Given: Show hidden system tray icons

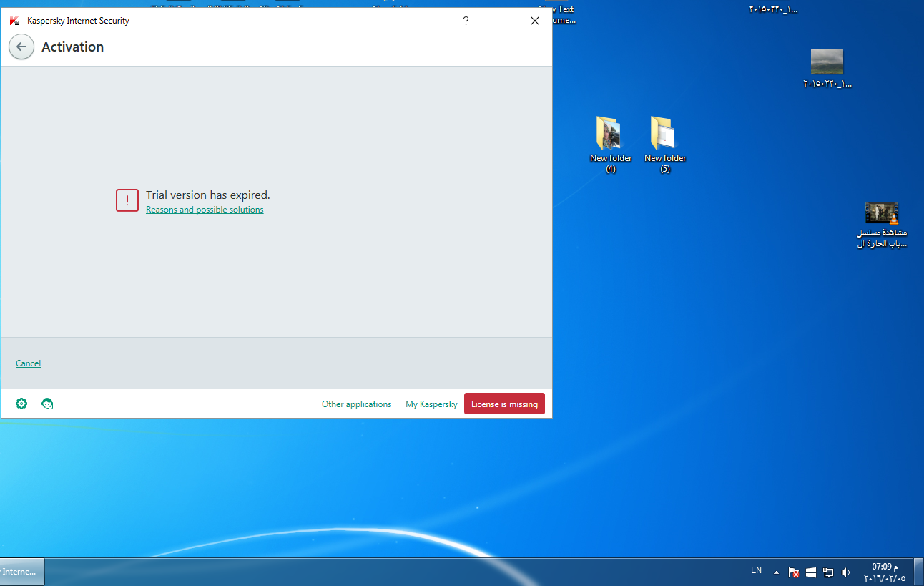Looking at the screenshot, I should (777, 572).
